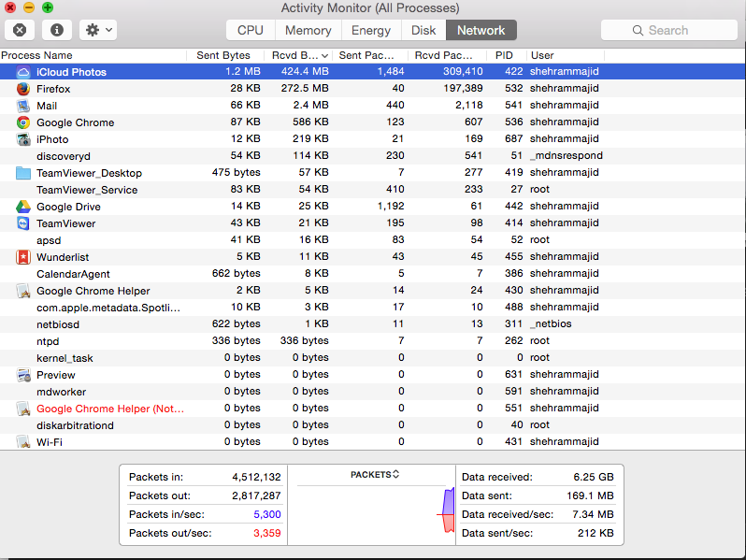Select the diskarbitrationd process name

[75, 425]
